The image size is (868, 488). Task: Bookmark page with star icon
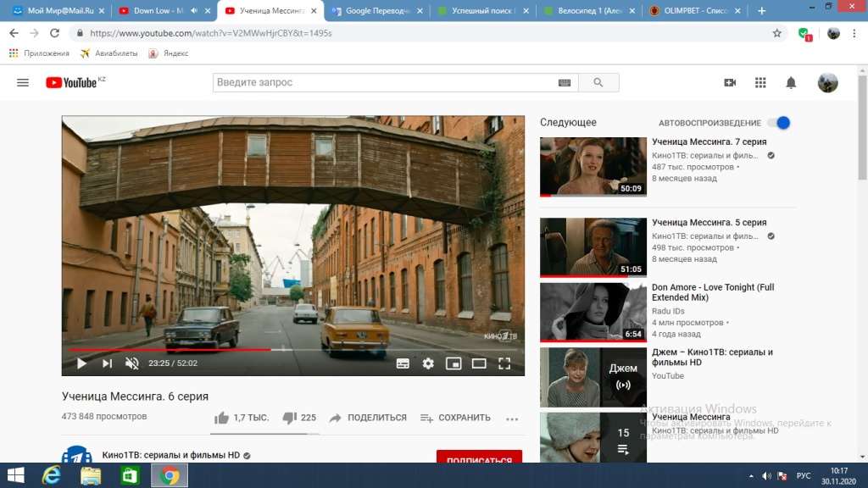coord(777,33)
